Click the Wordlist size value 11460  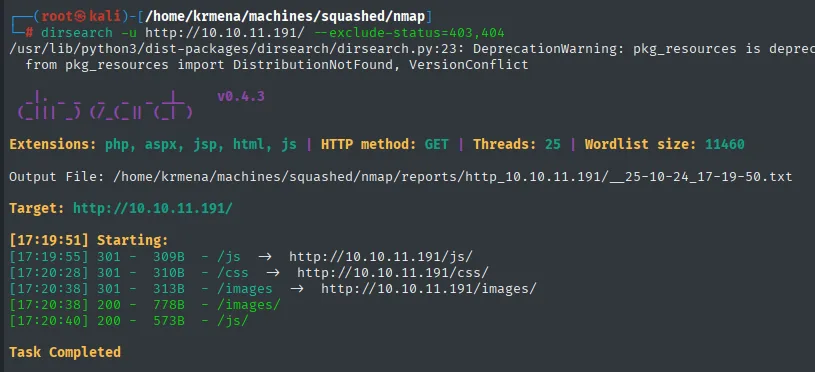(725, 144)
